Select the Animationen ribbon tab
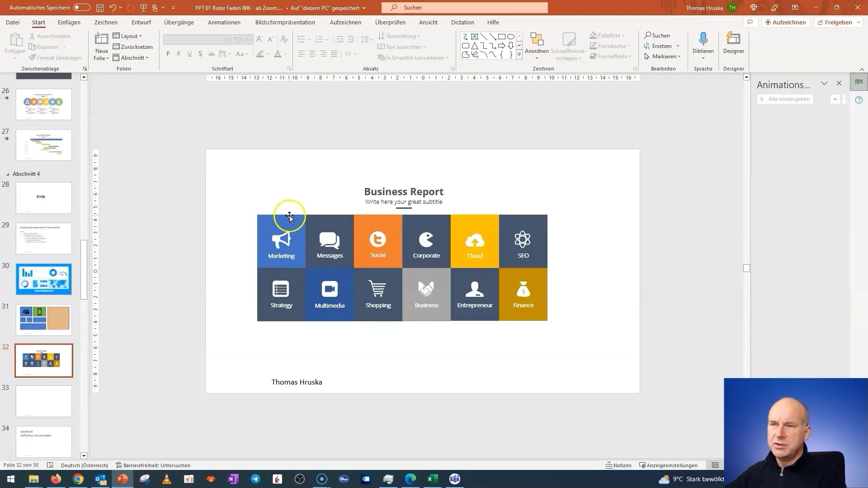 click(224, 22)
